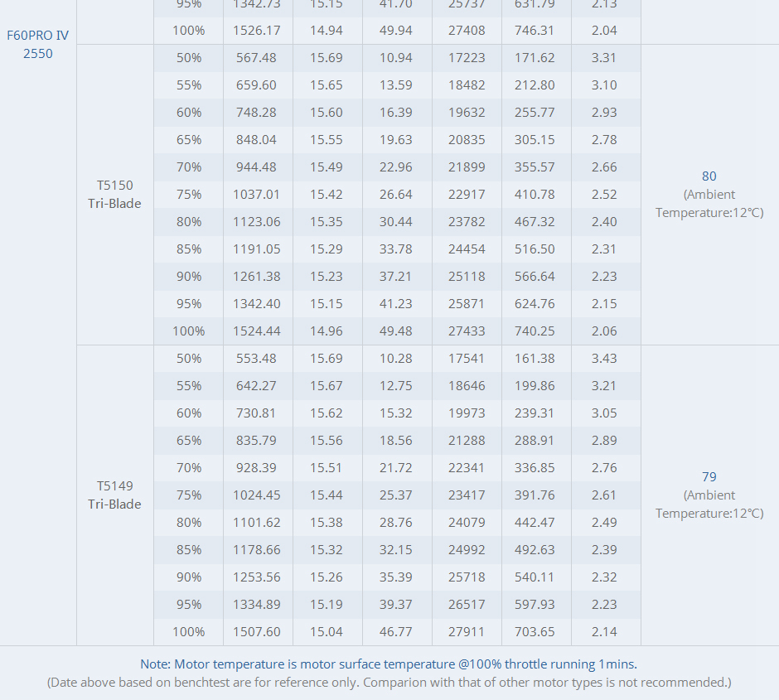Viewport: 779px width, 700px height.
Task: Select the power value 740.25
Action: (x=535, y=331)
